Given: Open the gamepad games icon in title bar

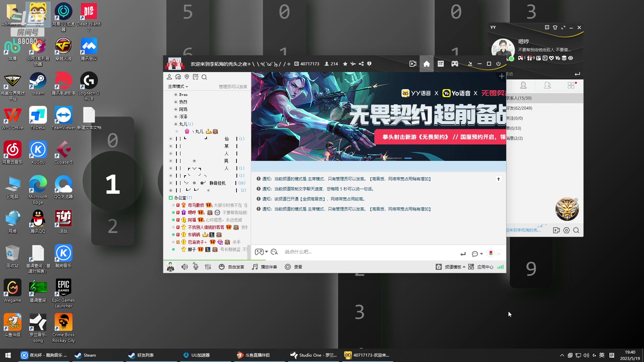Looking at the screenshot, I should (455, 64).
